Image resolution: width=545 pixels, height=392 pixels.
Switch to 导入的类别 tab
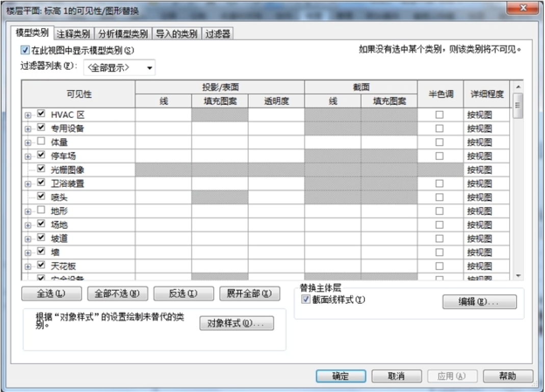176,34
